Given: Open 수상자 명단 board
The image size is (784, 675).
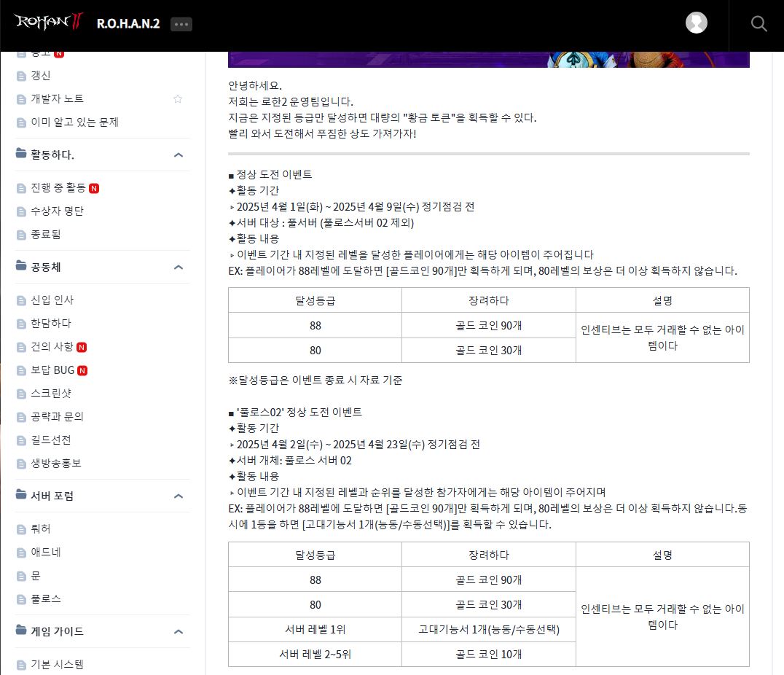Looking at the screenshot, I should point(57,211).
